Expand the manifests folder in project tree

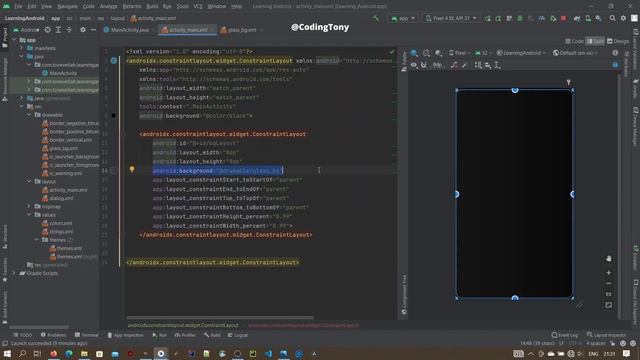[x=22, y=48]
